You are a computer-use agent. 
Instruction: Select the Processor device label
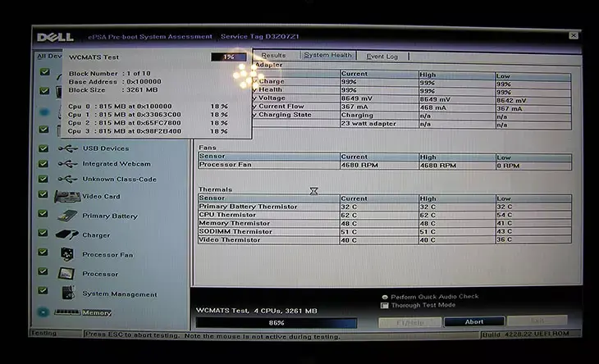pos(100,274)
